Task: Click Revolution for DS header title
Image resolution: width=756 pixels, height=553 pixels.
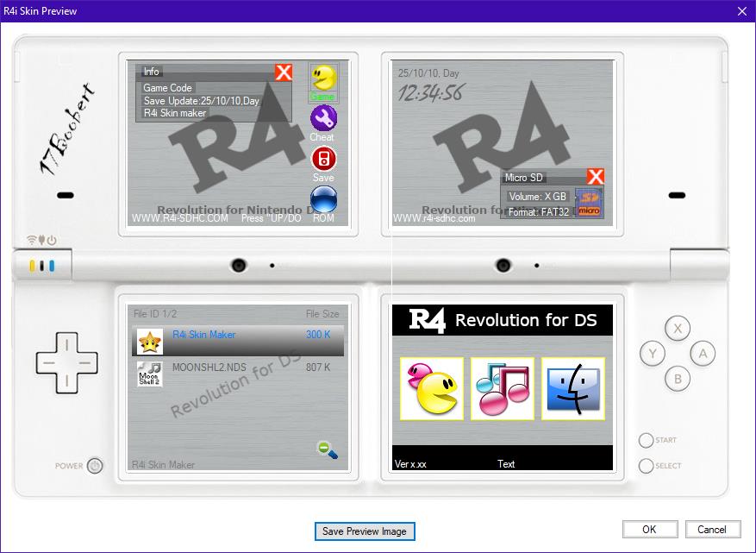Action: [x=526, y=320]
